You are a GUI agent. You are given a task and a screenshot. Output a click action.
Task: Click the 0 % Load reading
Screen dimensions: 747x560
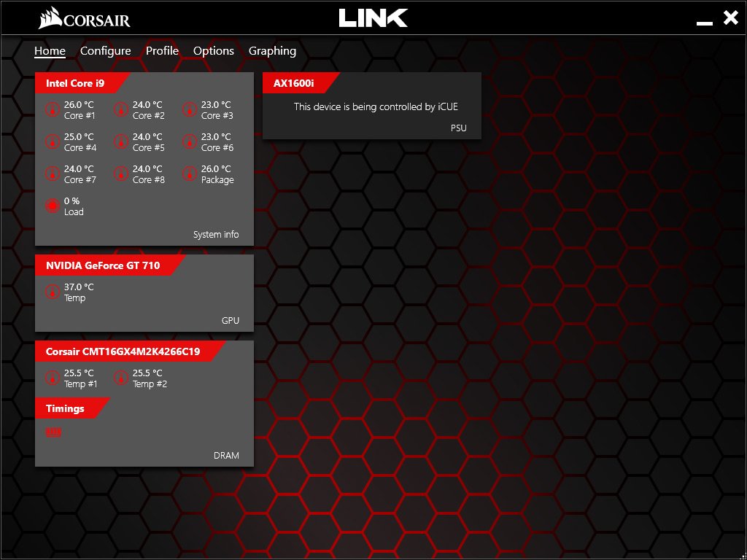[x=72, y=201]
